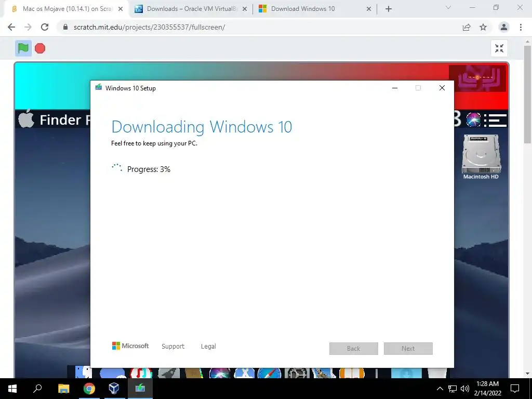Click the address bar URL
Screen dimensions: 532x399
click(149, 27)
